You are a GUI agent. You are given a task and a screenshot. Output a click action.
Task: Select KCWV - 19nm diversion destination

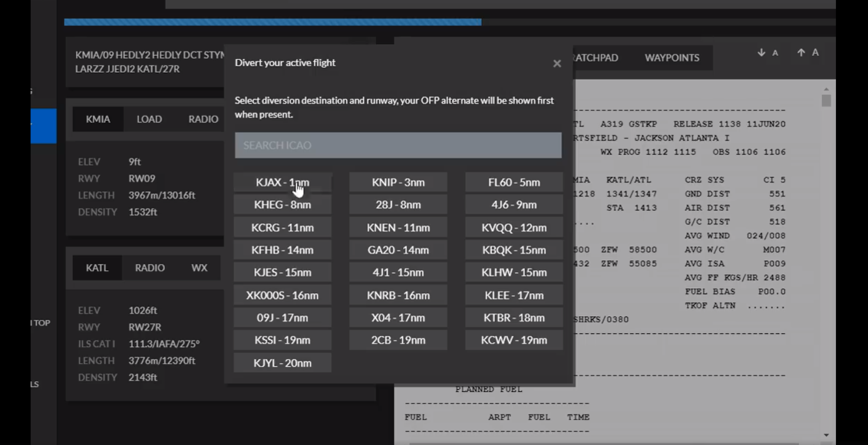coord(514,340)
